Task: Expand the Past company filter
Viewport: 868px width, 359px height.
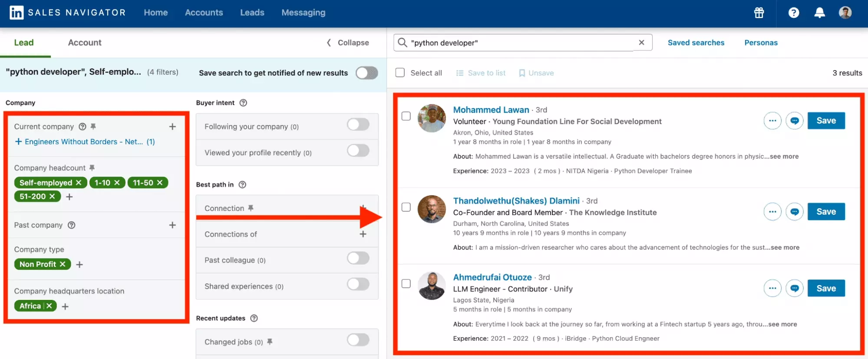Action: (172, 225)
